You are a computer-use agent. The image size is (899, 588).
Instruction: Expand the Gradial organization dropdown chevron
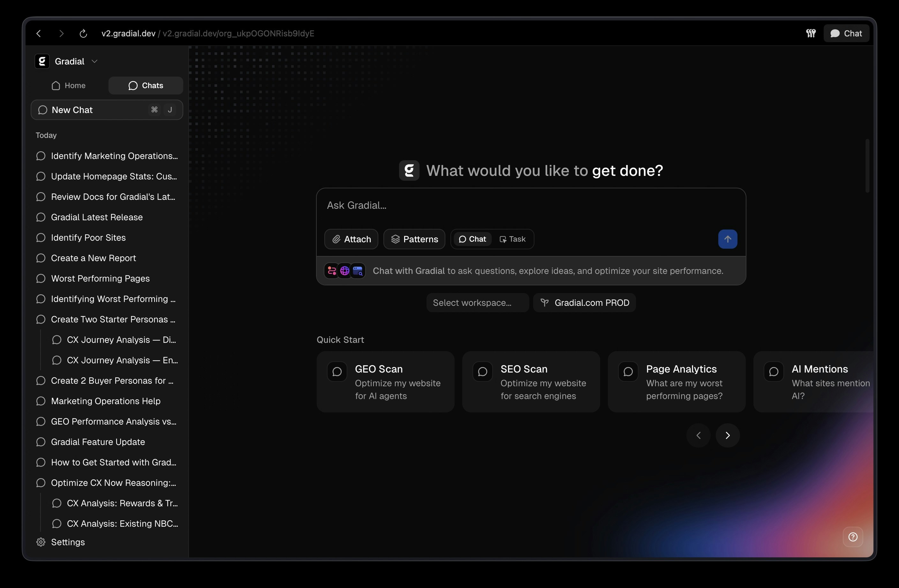94,61
